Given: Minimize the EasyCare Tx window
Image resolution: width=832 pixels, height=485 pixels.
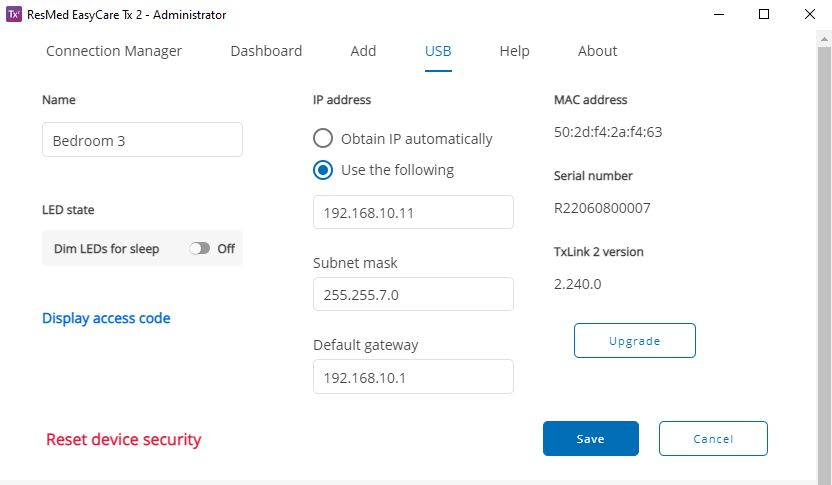Looking at the screenshot, I should tap(719, 14).
